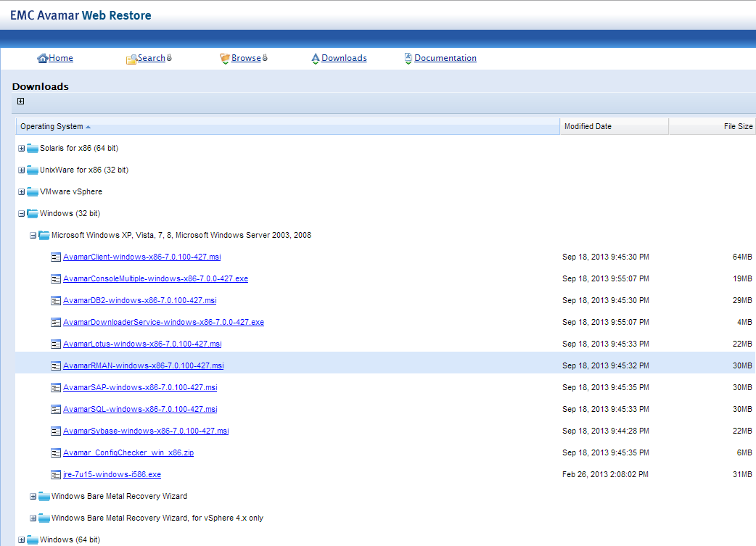756x546 pixels.
Task: Click the file icon beside AvamarSQL msi
Action: coord(56,409)
